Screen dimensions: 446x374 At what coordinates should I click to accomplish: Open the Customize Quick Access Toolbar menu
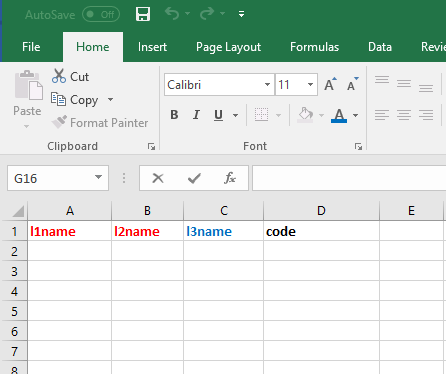241,14
